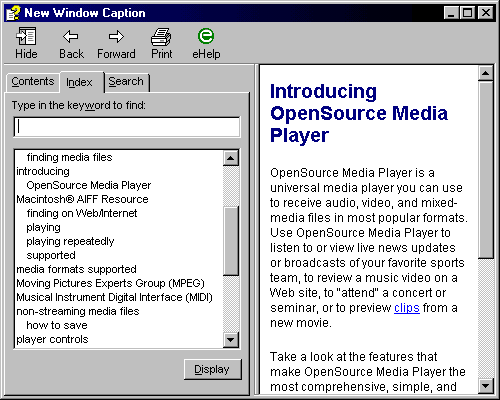Image resolution: width=500 pixels, height=400 pixels.
Task: Follow the "clips" hyperlink
Action: [407, 308]
